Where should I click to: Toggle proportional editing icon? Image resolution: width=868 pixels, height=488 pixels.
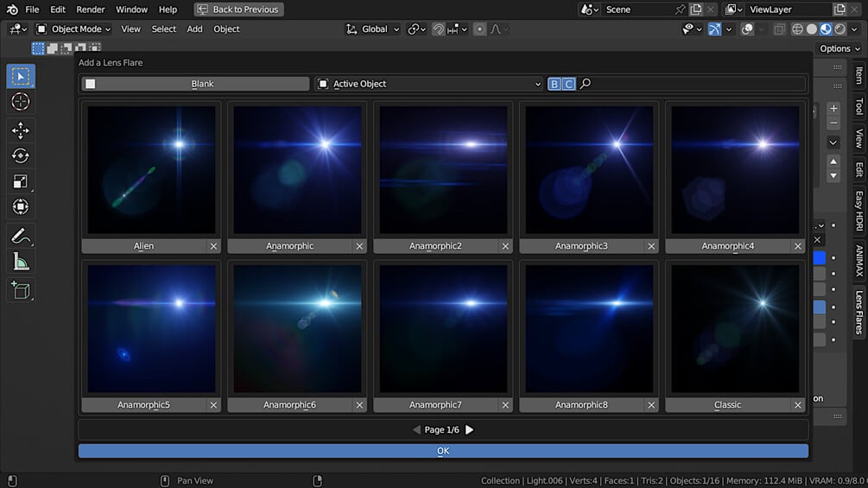tap(480, 29)
